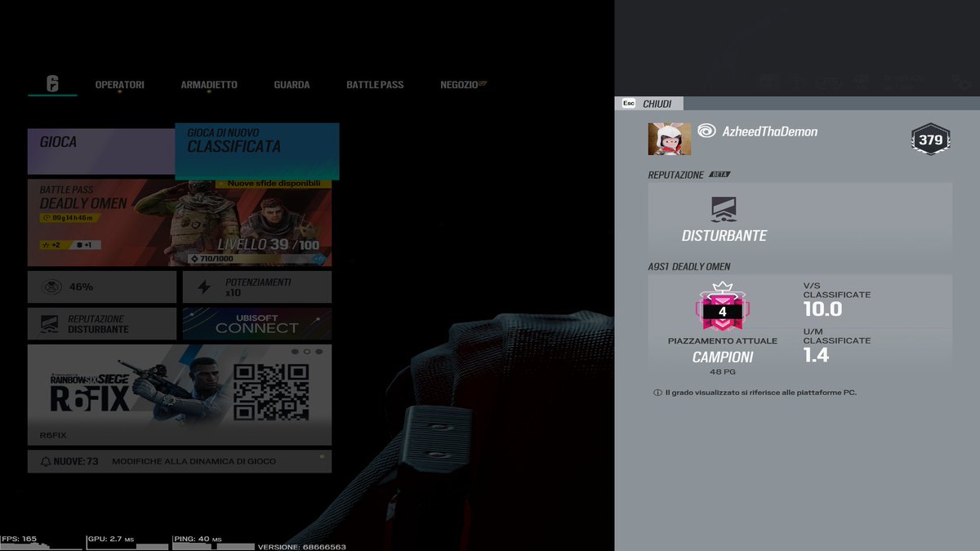Switch to the ARMADIETTO tab
This screenshot has height=551, width=980.
(209, 85)
